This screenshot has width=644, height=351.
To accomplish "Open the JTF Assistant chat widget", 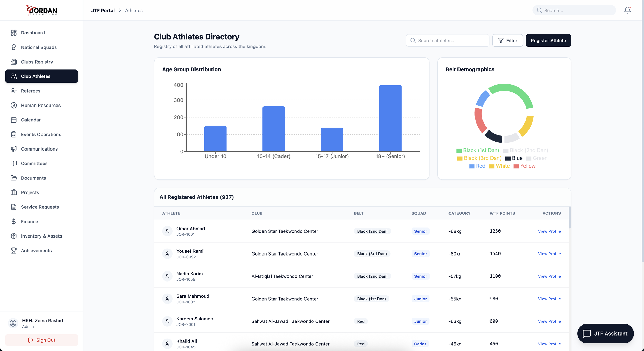I will [605, 334].
